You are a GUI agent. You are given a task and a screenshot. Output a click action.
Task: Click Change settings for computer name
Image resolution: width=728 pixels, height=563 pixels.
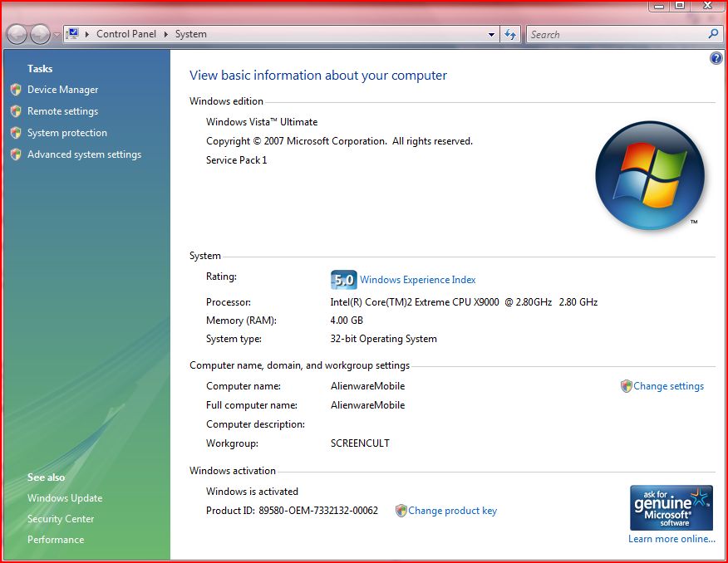(x=668, y=386)
